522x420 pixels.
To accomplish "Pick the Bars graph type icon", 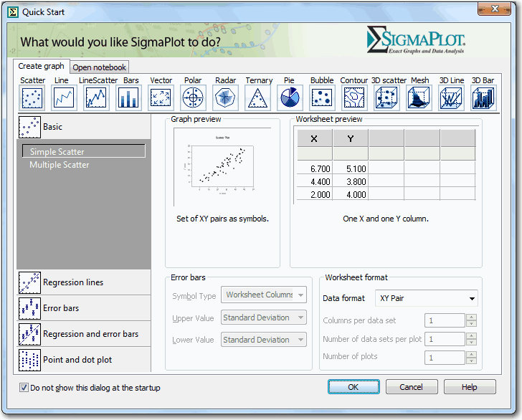I will point(128,98).
